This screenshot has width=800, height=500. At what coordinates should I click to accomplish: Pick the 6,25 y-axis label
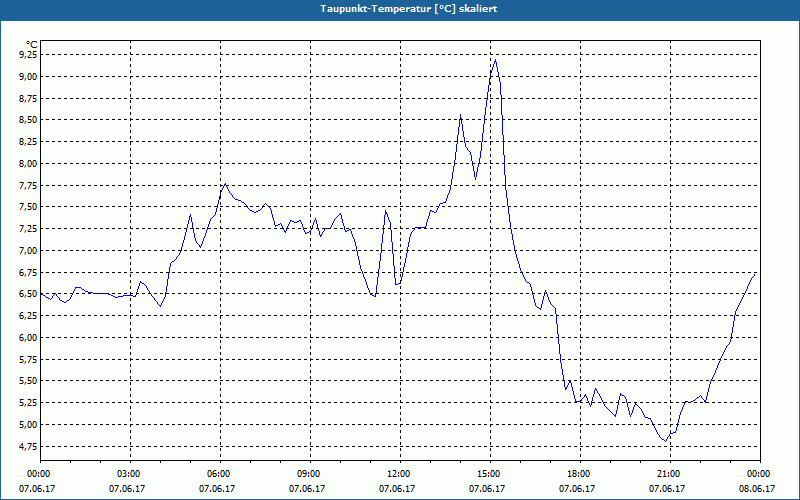(x=28, y=316)
